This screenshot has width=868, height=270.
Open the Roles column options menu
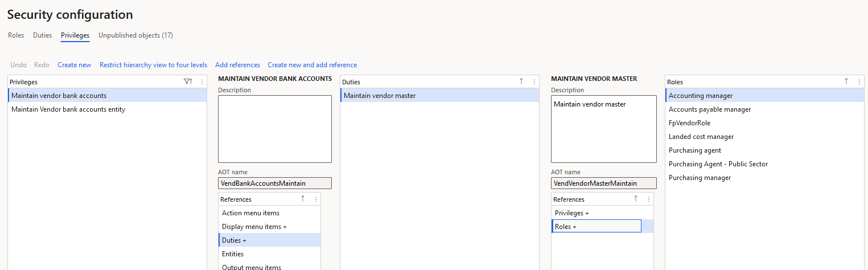tap(859, 82)
